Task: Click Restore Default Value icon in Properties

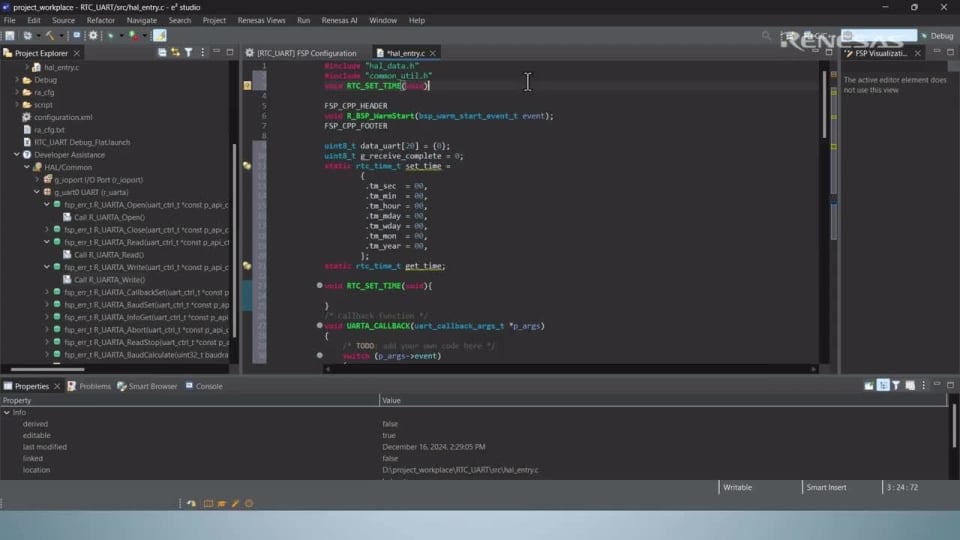Action: click(910, 385)
